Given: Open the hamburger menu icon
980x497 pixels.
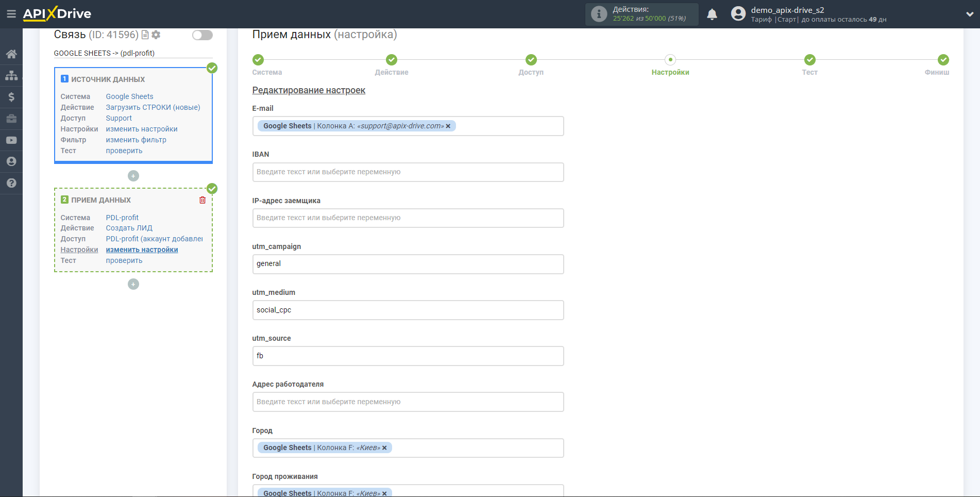Looking at the screenshot, I should point(11,14).
